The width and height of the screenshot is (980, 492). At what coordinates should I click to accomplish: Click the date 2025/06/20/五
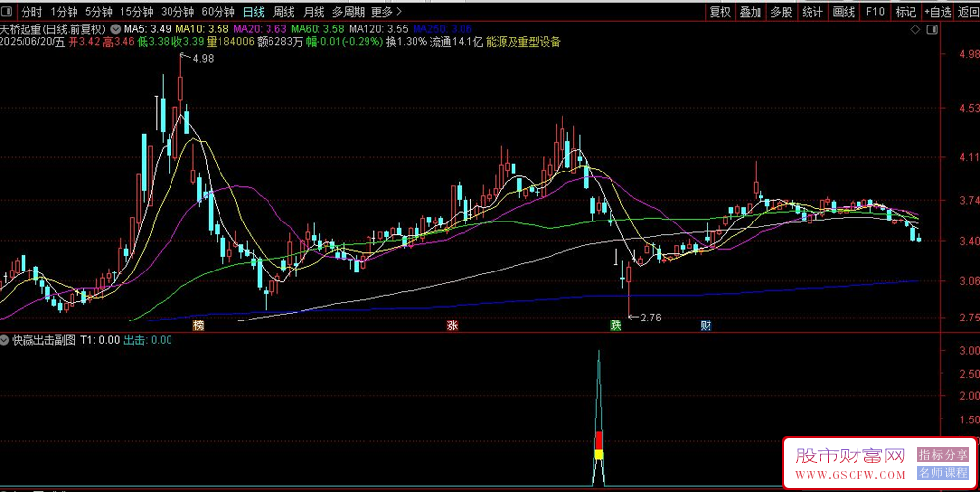tap(33, 42)
